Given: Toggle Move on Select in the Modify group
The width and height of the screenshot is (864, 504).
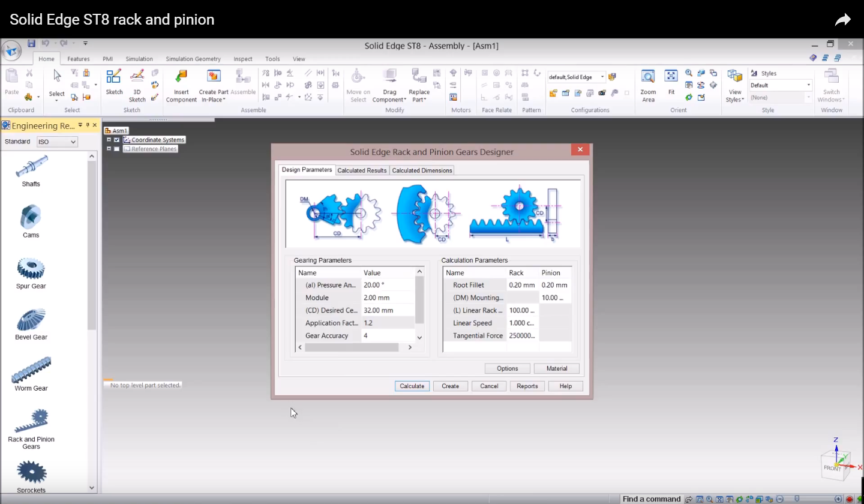Looking at the screenshot, I should 358,84.
